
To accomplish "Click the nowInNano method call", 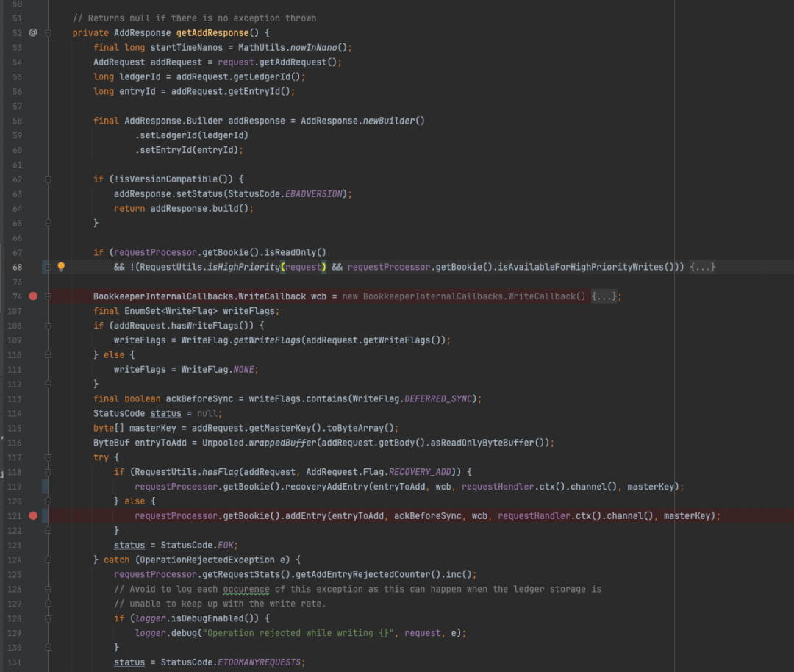I will tap(313, 48).
